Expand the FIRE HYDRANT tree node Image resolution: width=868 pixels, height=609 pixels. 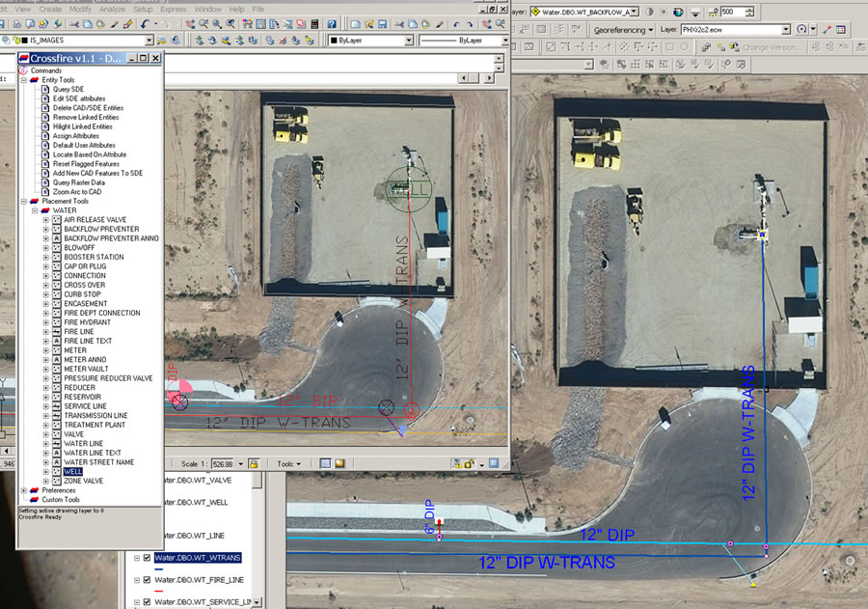(46, 322)
